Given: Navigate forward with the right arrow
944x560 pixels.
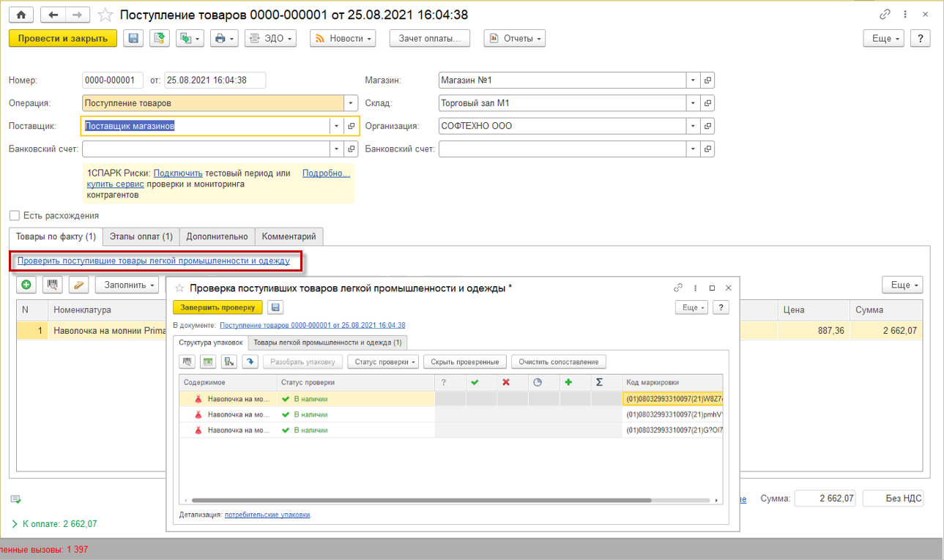Looking at the screenshot, I should pyautogui.click(x=78, y=15).
